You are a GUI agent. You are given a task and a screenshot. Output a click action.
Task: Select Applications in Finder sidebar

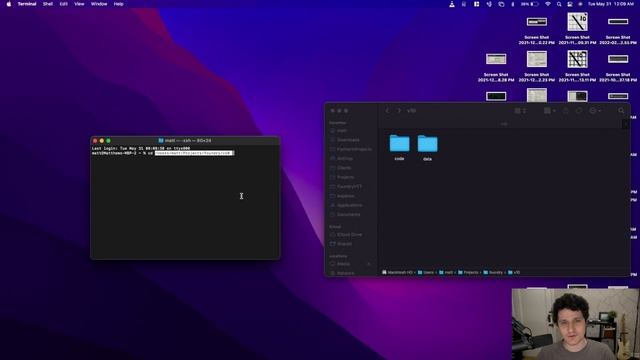346,205
